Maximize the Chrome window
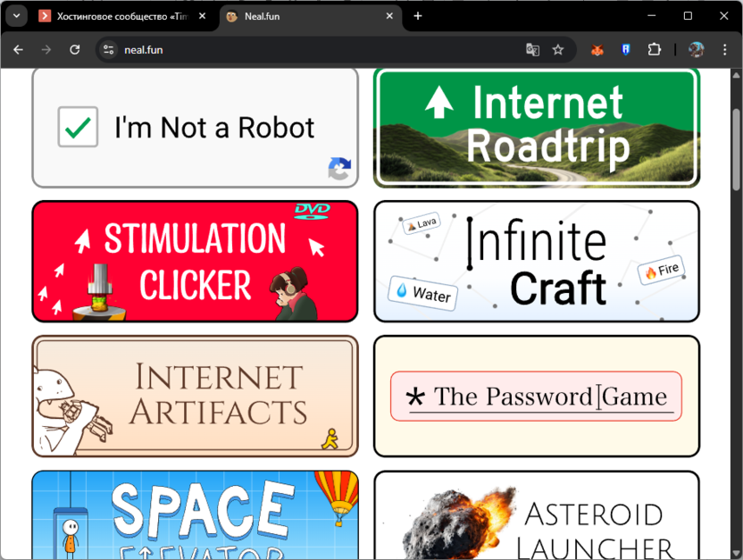Image resolution: width=743 pixels, height=560 pixels. pyautogui.click(x=688, y=16)
